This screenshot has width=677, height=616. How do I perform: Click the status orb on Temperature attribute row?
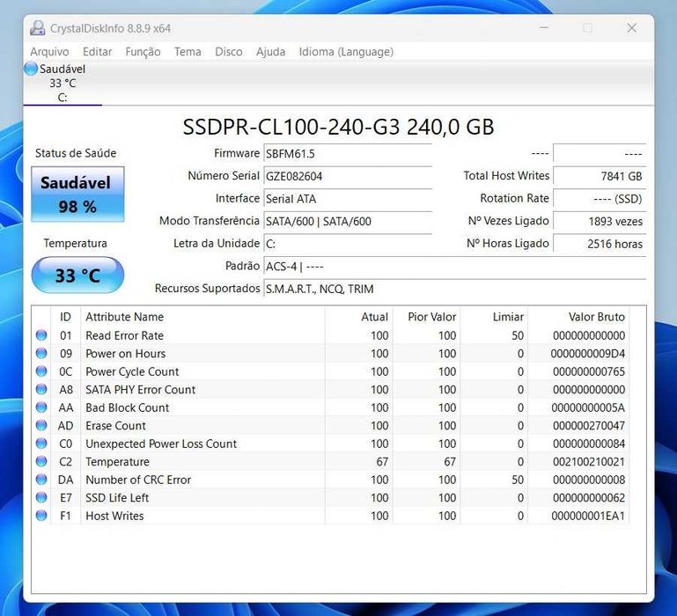tap(41, 461)
